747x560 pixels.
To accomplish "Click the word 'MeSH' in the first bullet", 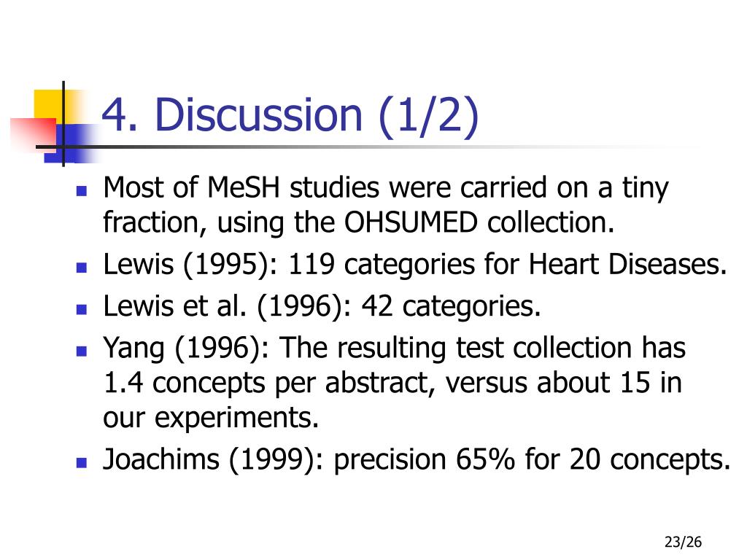I will (x=244, y=187).
